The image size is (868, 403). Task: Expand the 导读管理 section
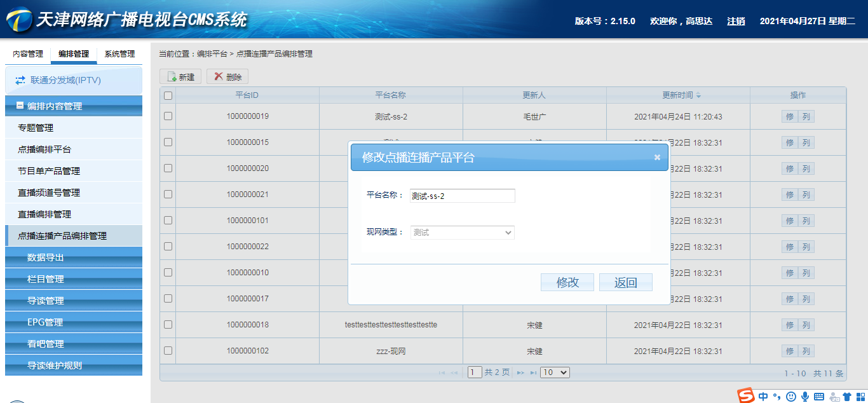(x=74, y=301)
